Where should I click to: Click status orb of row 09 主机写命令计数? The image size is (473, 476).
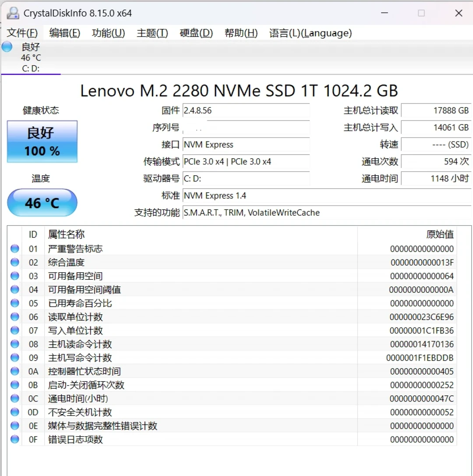pos(14,358)
